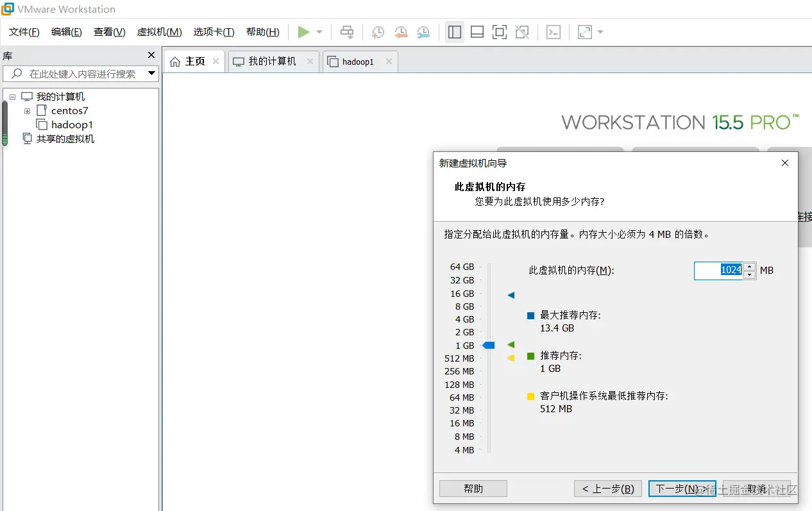Open the stretch display dropdown arrow

point(600,32)
